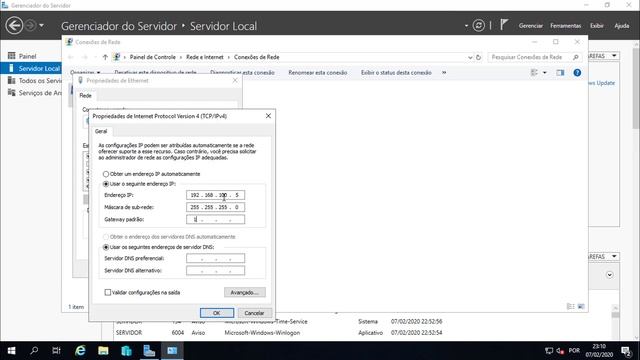Click Cancelar in the TCP/IPv4 dialog
This screenshot has height=360, width=640.
tap(254, 313)
